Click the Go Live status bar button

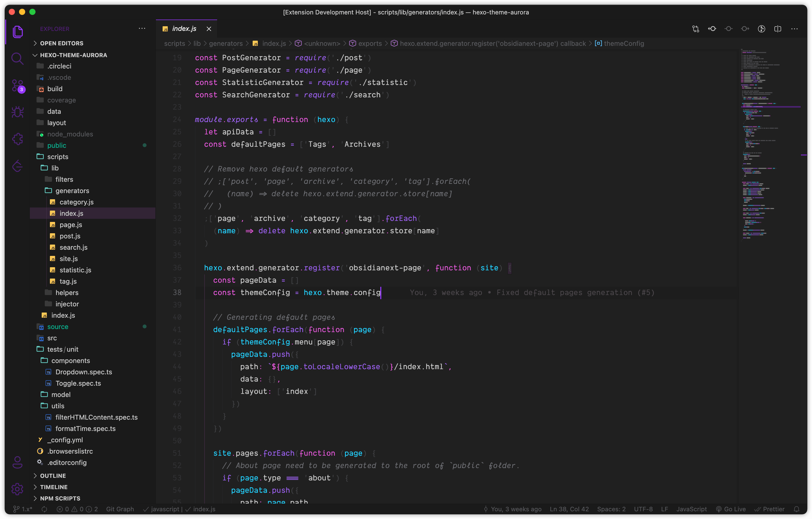point(731,509)
